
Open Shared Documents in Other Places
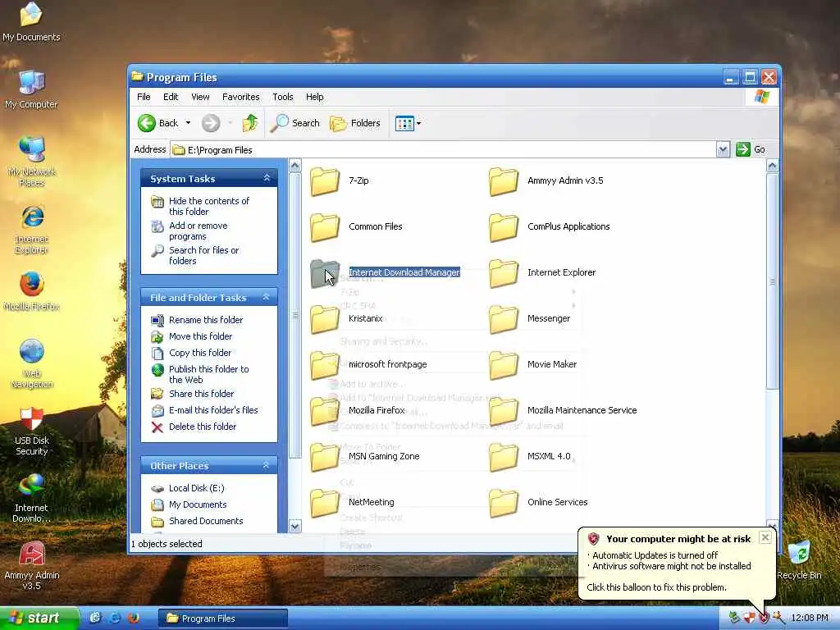tap(206, 521)
